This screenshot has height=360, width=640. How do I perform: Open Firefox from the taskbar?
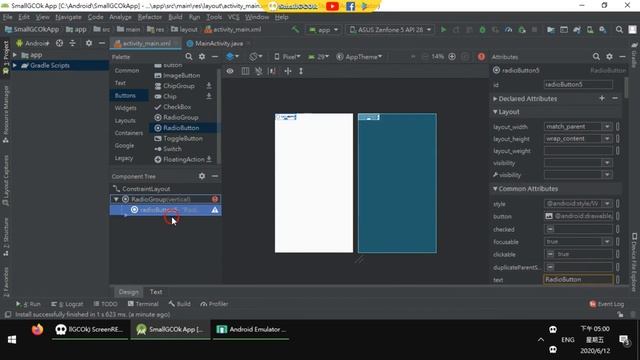pyautogui.click(x=37, y=330)
